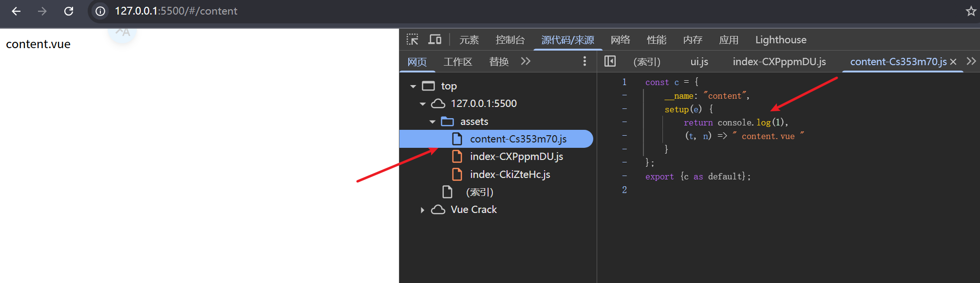Show more open file tabs chevron
980x283 pixels.
coord(971,61)
